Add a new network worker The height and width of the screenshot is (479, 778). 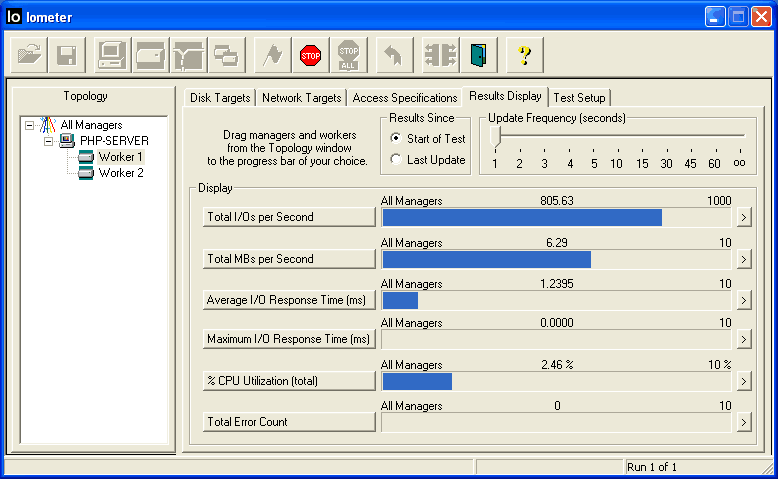point(189,55)
